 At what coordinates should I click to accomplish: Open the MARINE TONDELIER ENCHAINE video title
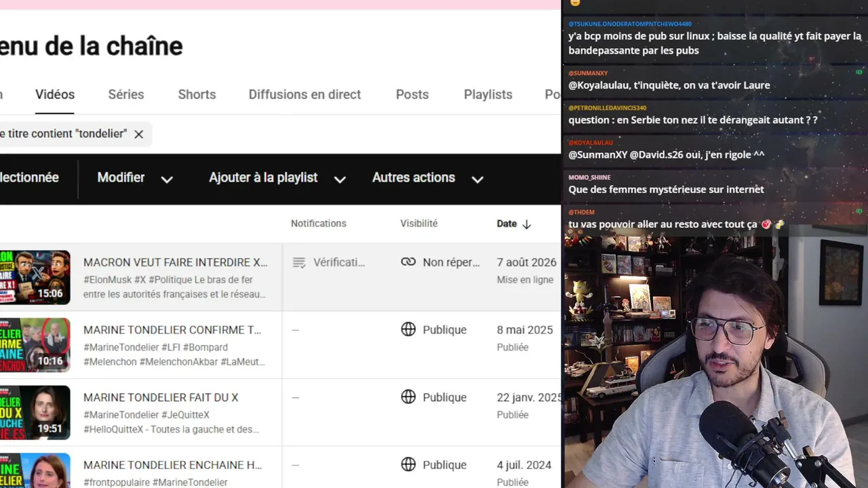(x=172, y=466)
